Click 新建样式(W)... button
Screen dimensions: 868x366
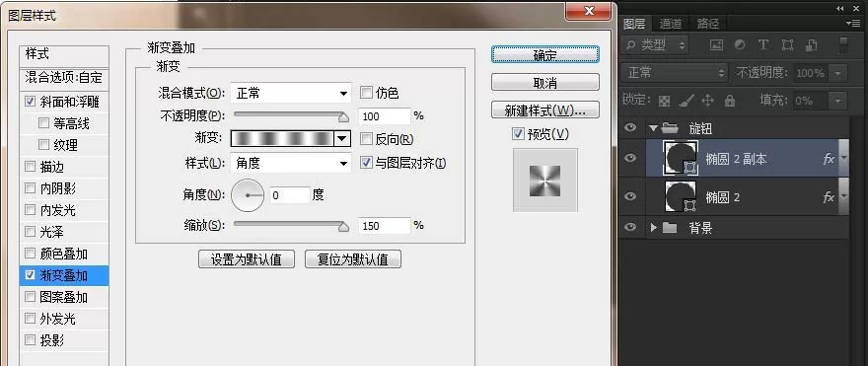click(545, 110)
